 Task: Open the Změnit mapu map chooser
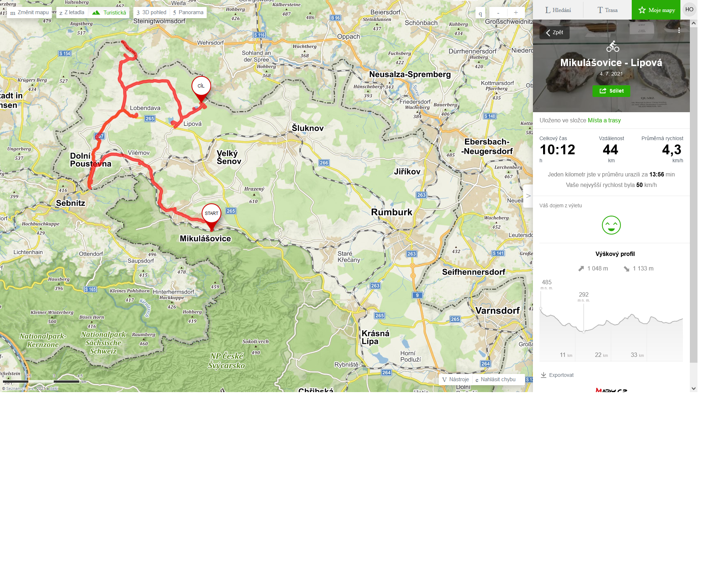point(29,12)
